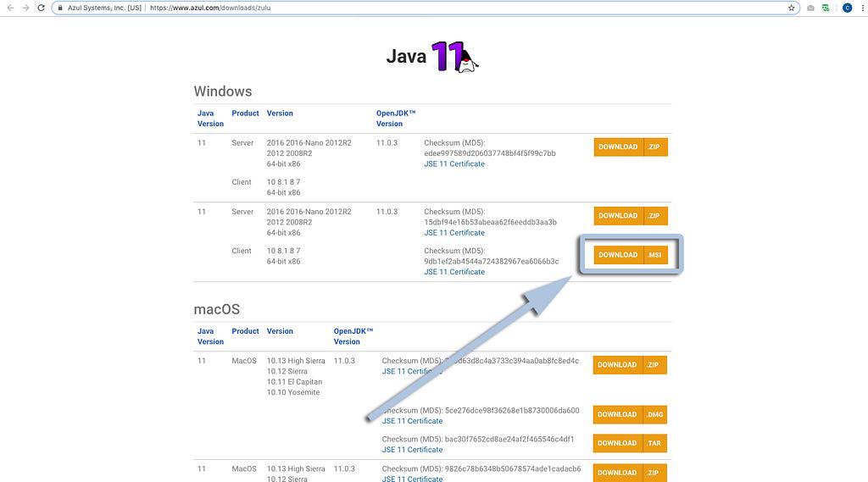Bookmark this page with the star icon
Screen dimensions: 868x482
click(x=791, y=8)
